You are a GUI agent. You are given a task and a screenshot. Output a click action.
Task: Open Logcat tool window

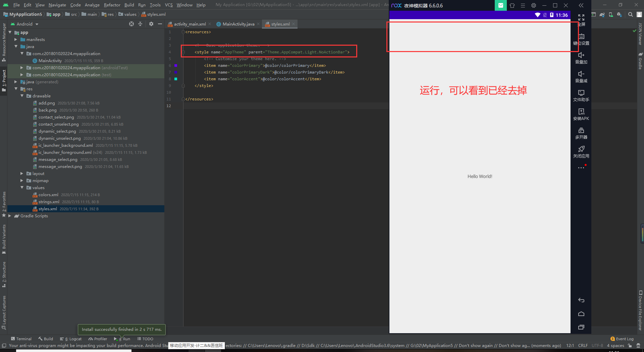pyautogui.click(x=71, y=339)
